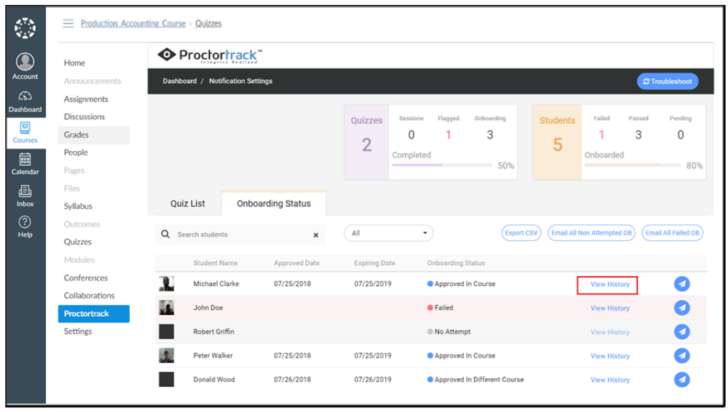Open Inbox in global navigation
728x412 pixels.
[x=25, y=196]
